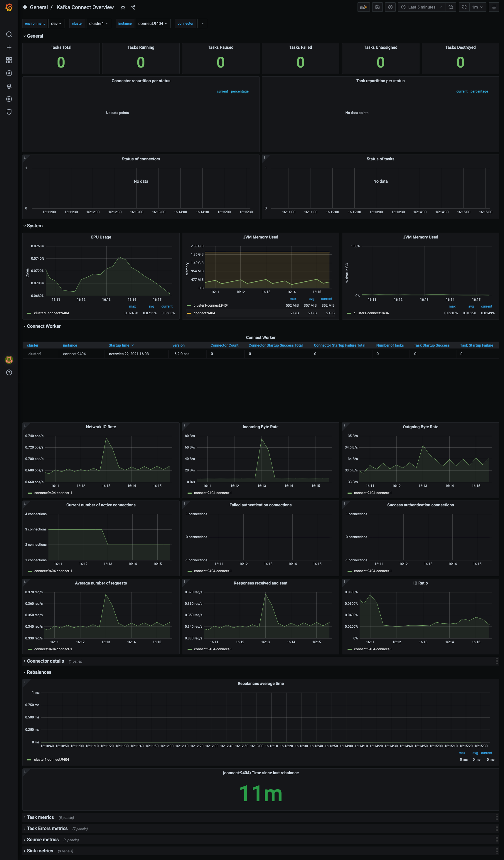Viewport: 504px width, 860px height.
Task: Click info icon on Status of connectors panel
Action: click(25, 157)
